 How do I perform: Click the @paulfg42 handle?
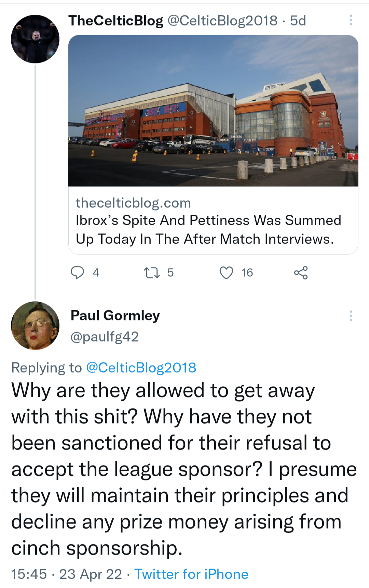pos(105,337)
